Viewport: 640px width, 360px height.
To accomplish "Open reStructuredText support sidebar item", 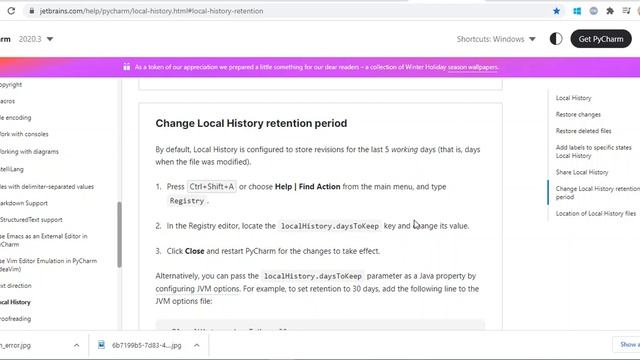I will [x=31, y=220].
